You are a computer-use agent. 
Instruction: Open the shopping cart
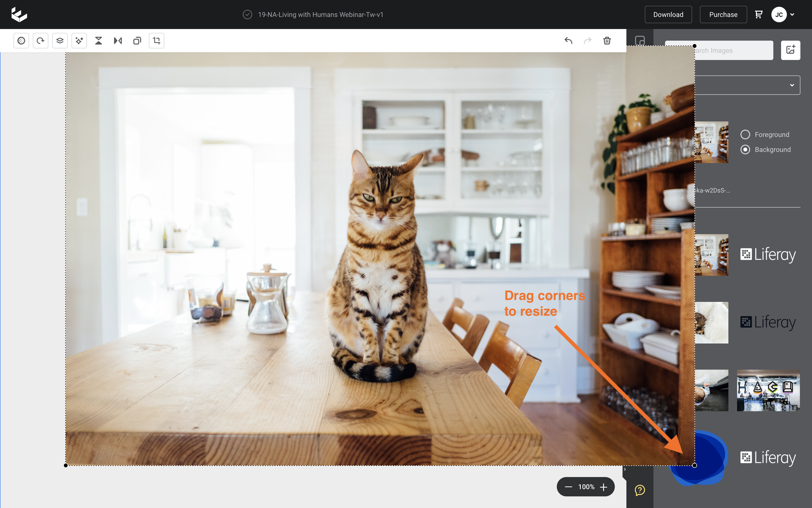[x=759, y=15]
